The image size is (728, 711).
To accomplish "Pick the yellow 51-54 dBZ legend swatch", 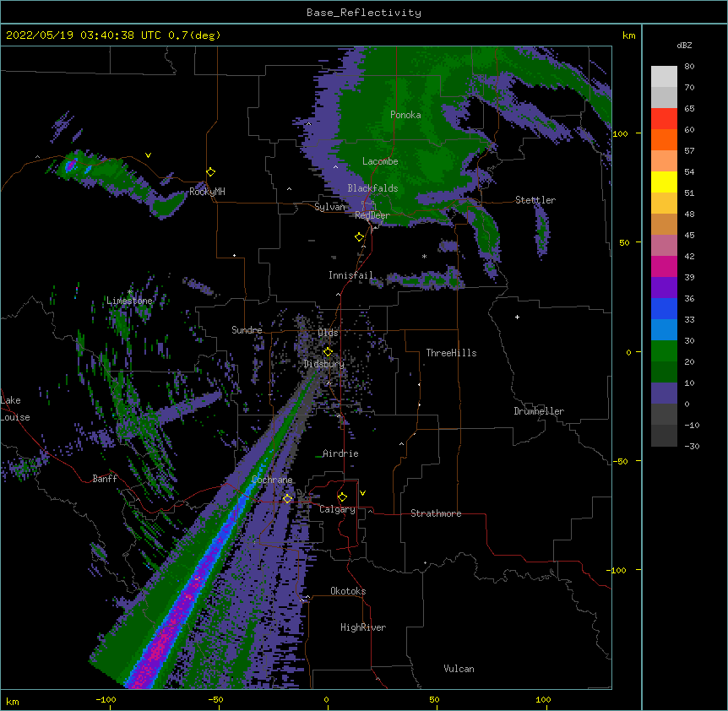I will (664, 182).
